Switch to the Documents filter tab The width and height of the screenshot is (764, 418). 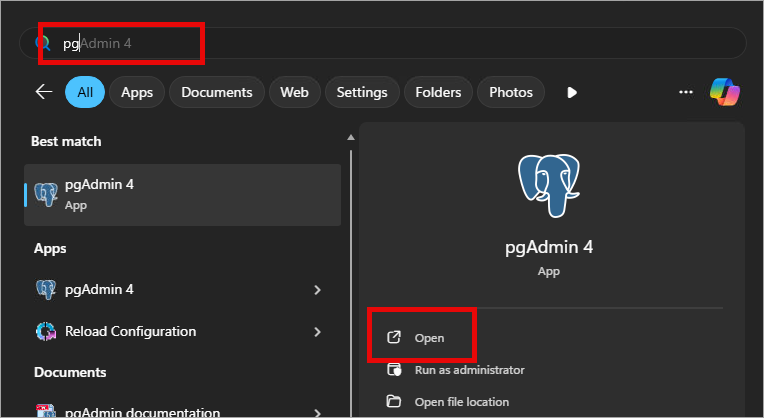217,92
